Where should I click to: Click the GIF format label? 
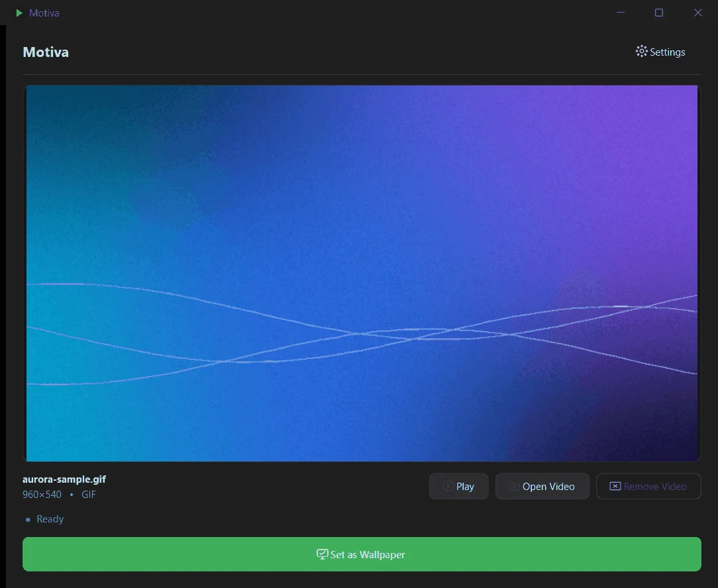pyautogui.click(x=89, y=495)
